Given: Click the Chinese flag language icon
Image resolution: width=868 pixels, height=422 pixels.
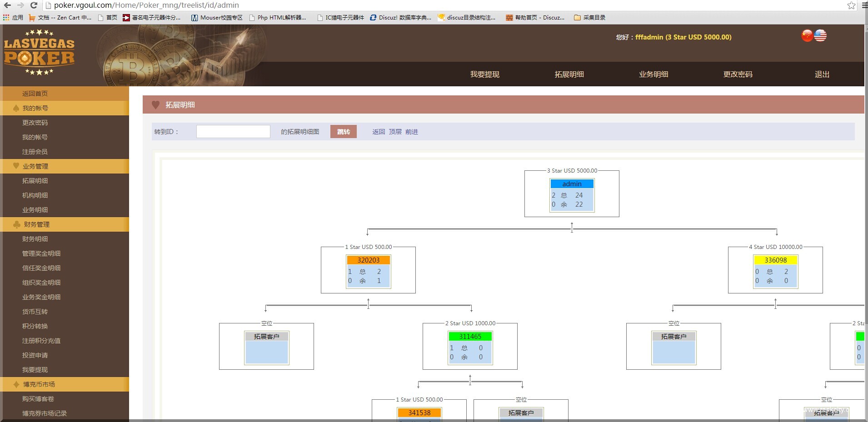Looking at the screenshot, I should pyautogui.click(x=807, y=36).
